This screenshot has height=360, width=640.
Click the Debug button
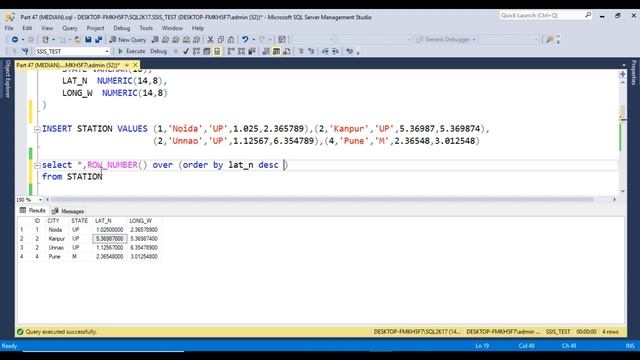158,51
